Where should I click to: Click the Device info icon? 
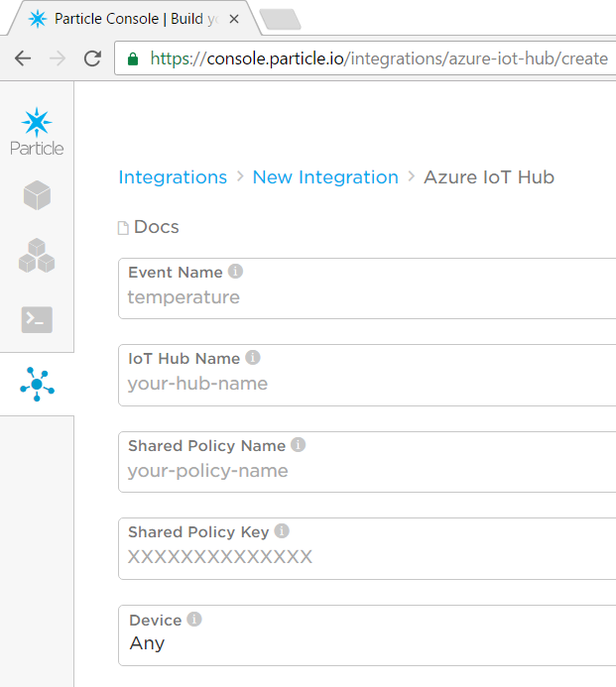point(194,620)
